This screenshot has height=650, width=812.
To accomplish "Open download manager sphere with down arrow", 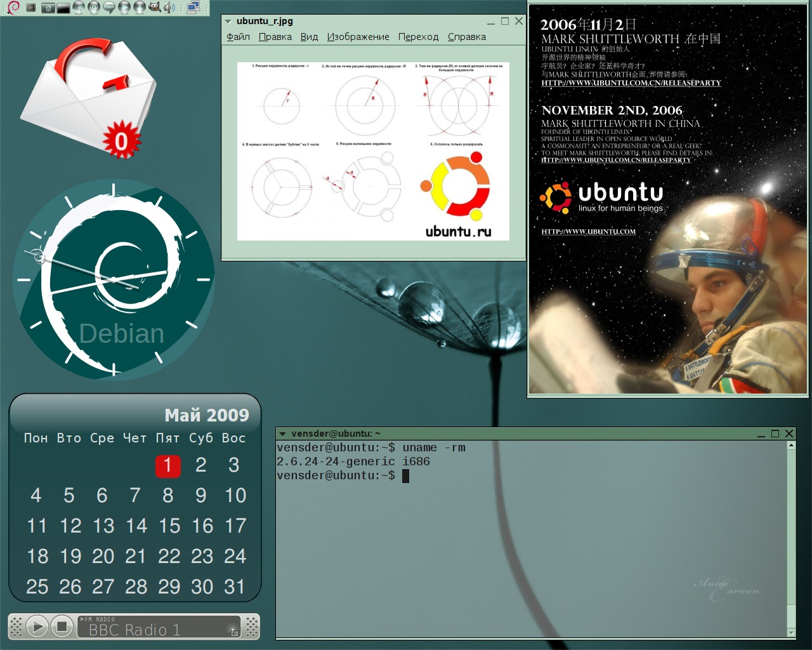I will coord(140,8).
